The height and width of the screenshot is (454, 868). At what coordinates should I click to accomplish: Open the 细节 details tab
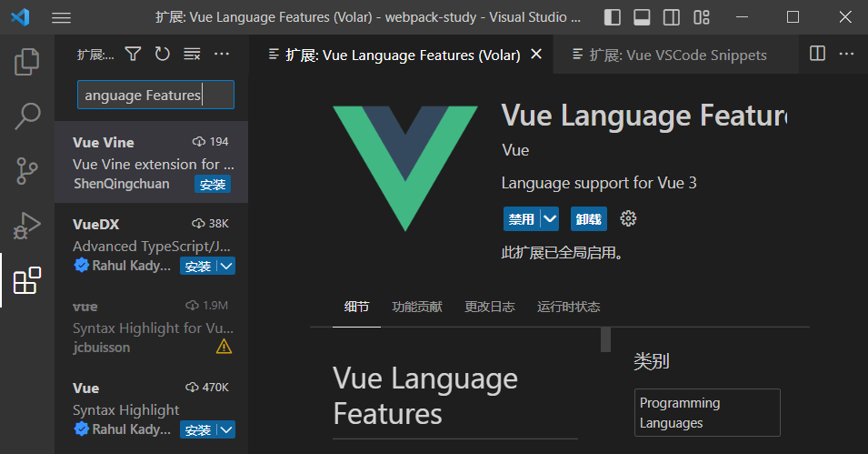click(x=356, y=307)
